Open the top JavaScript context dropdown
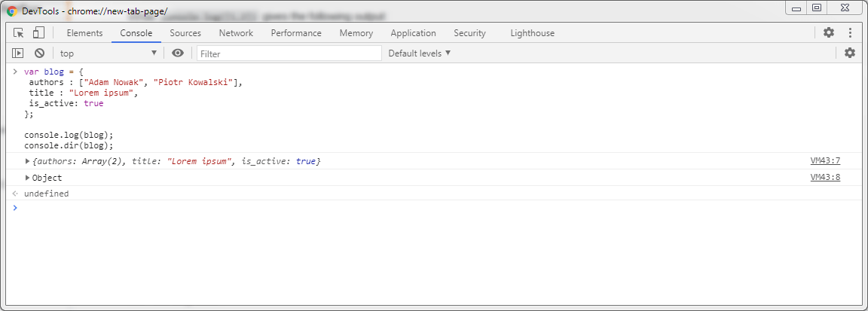Viewport: 868px width, 311px height. click(x=108, y=53)
